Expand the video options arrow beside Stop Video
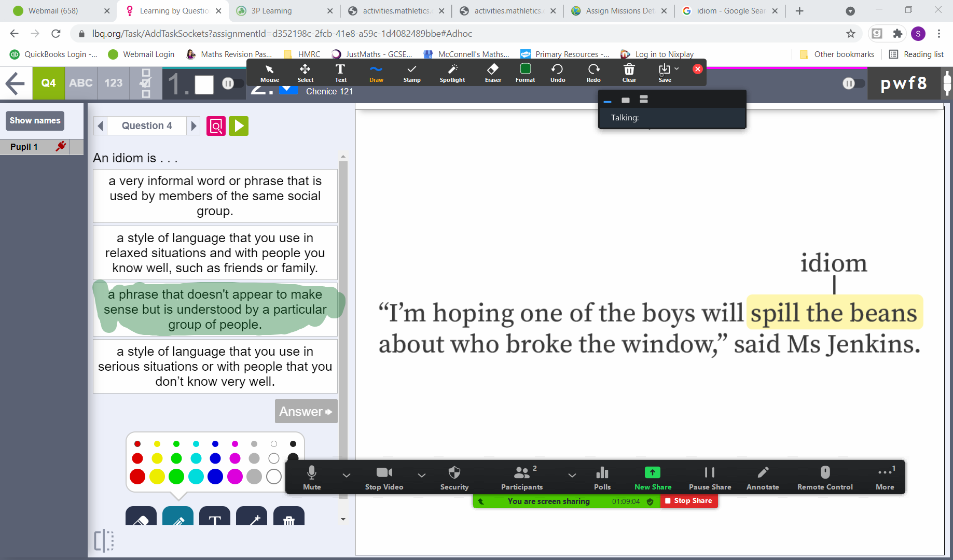 421,475
